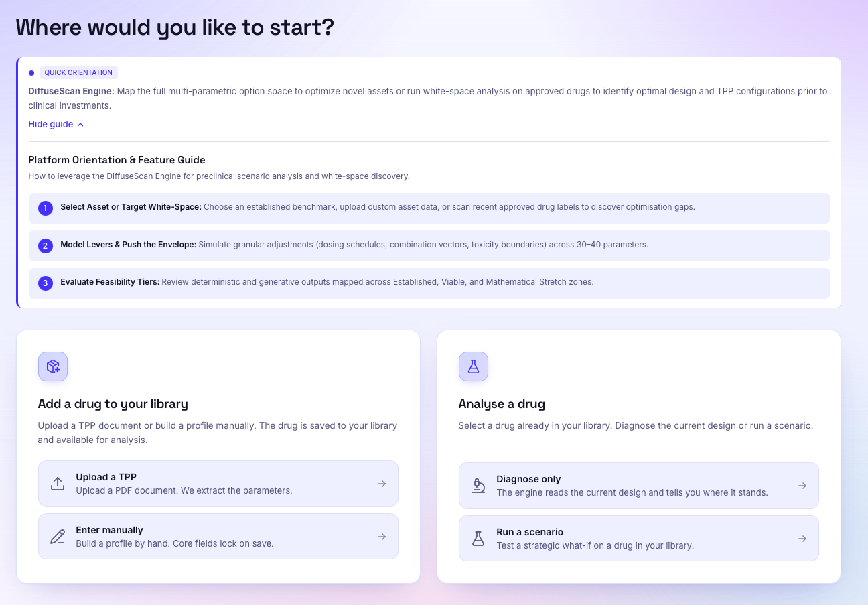Select step 2 Model Levers & Push the Envelope

pos(429,246)
